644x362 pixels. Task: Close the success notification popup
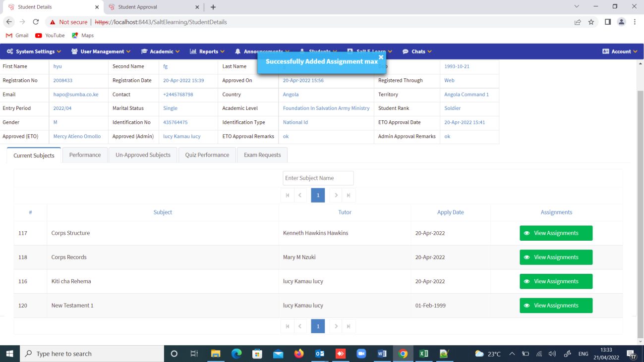pos(381,57)
